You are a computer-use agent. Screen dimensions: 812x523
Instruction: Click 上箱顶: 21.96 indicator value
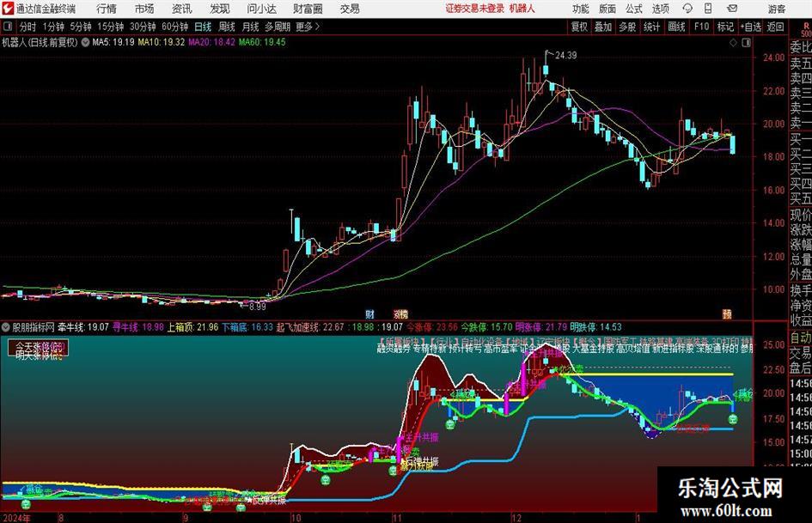click(192, 327)
